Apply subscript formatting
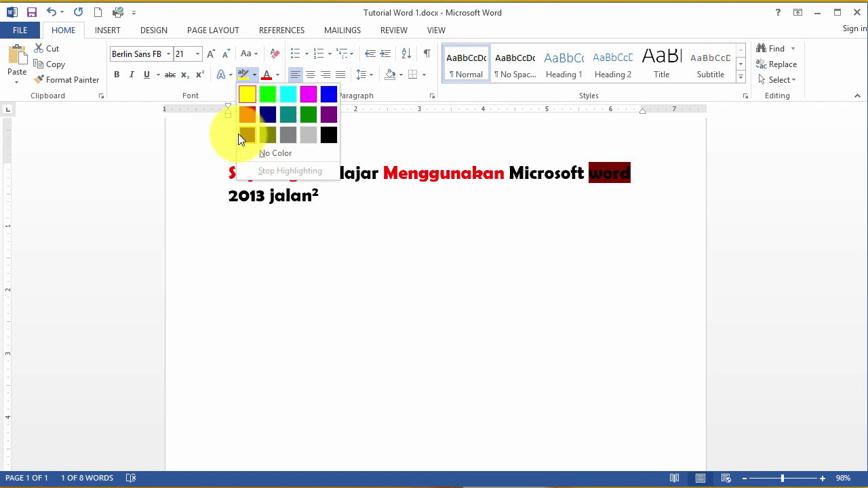This screenshot has width=868, height=488. tap(185, 75)
